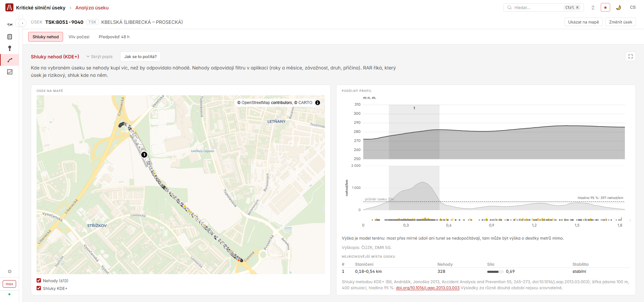
Task: Click the 'průměr úseku' chart label
Action: (x=379, y=199)
